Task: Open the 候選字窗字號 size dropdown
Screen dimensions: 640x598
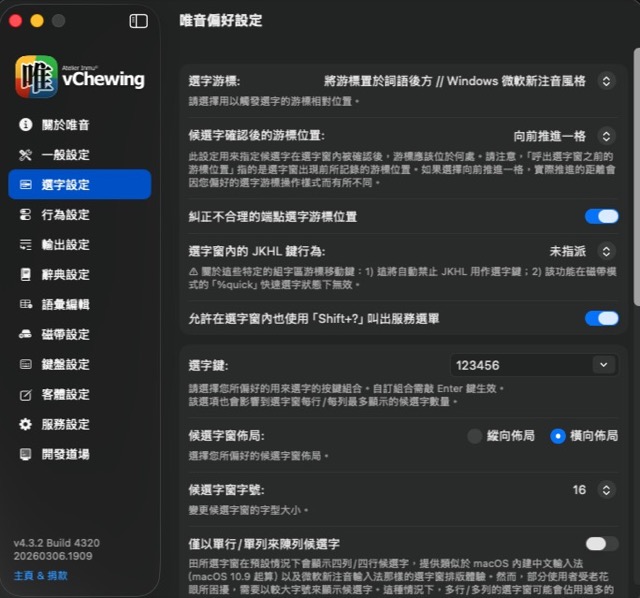Action: [x=606, y=490]
